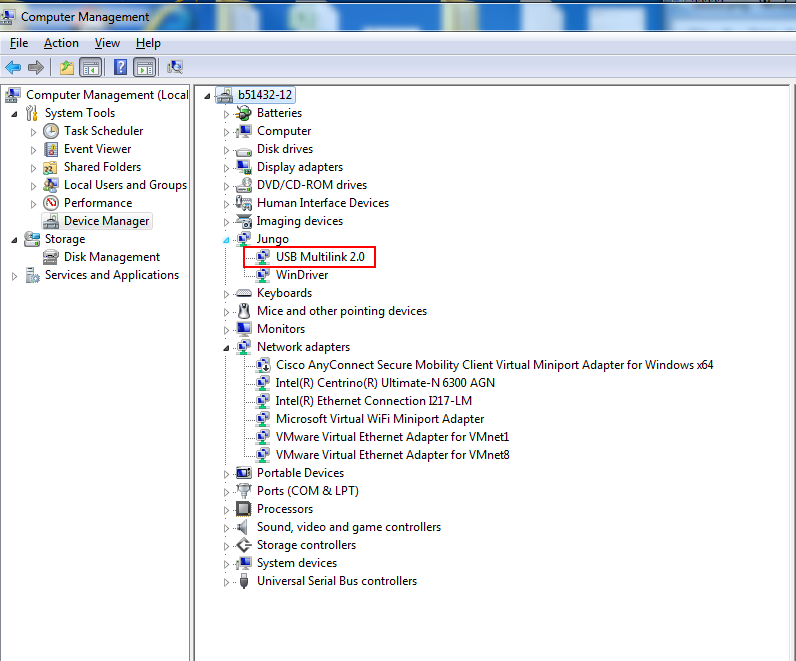Click the Forward arrow toolbar icon
796x661 pixels.
tap(36, 67)
